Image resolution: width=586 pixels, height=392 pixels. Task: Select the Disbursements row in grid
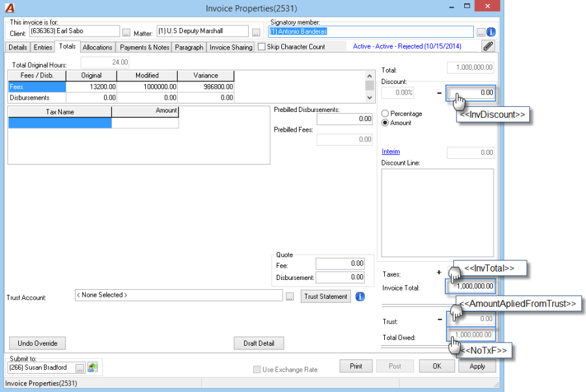pos(121,98)
